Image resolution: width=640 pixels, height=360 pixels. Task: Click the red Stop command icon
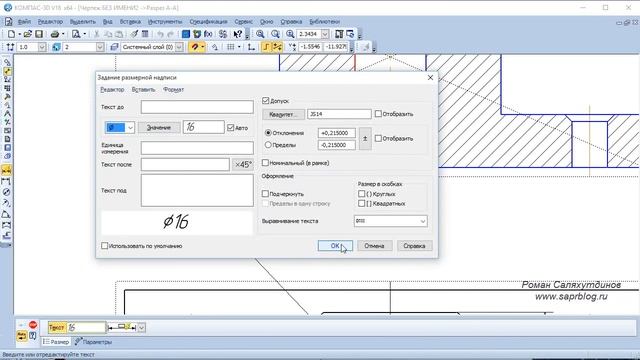pyautogui.click(x=33, y=325)
